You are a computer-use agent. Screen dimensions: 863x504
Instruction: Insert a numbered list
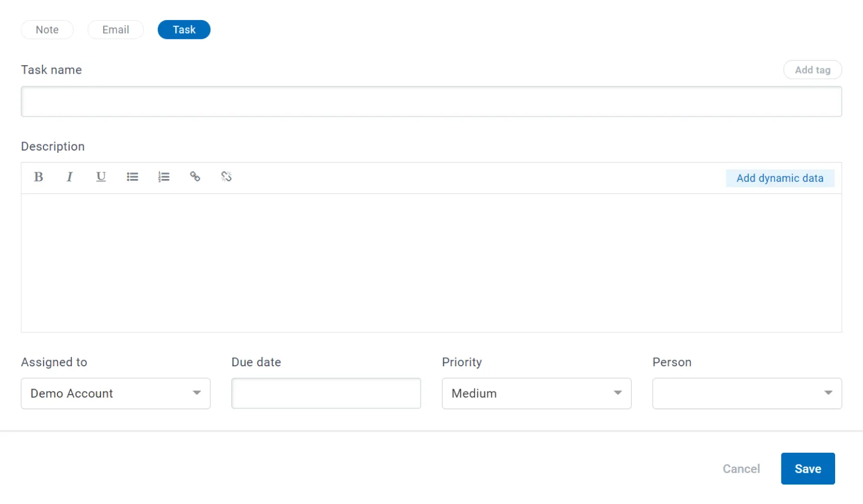(x=163, y=177)
